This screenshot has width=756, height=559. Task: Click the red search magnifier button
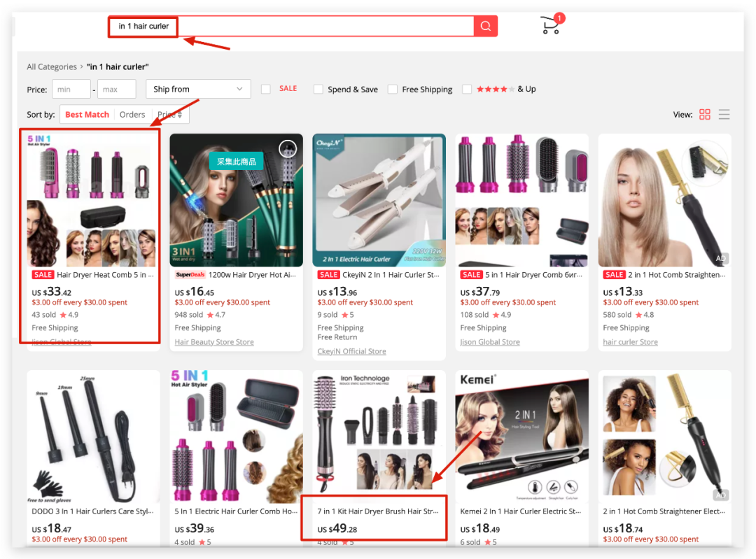pos(485,27)
